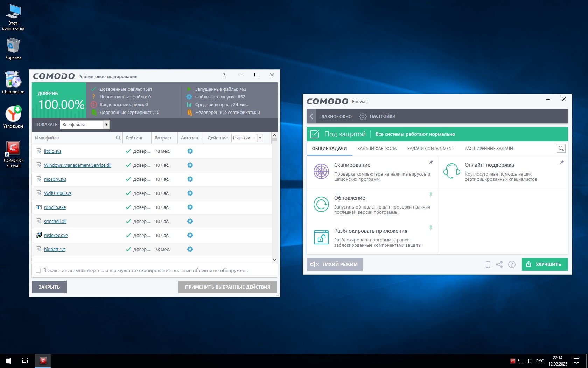Expand the 'Никаких' action dropdown

tap(260, 138)
